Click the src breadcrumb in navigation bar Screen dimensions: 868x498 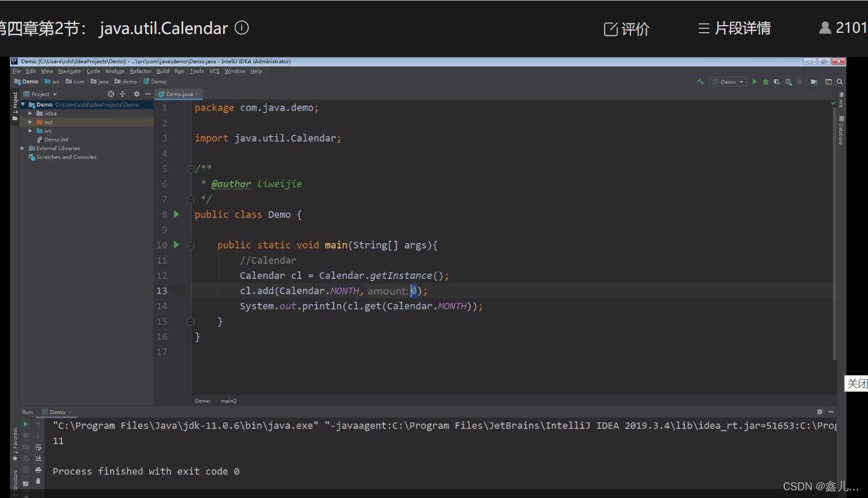52,81
